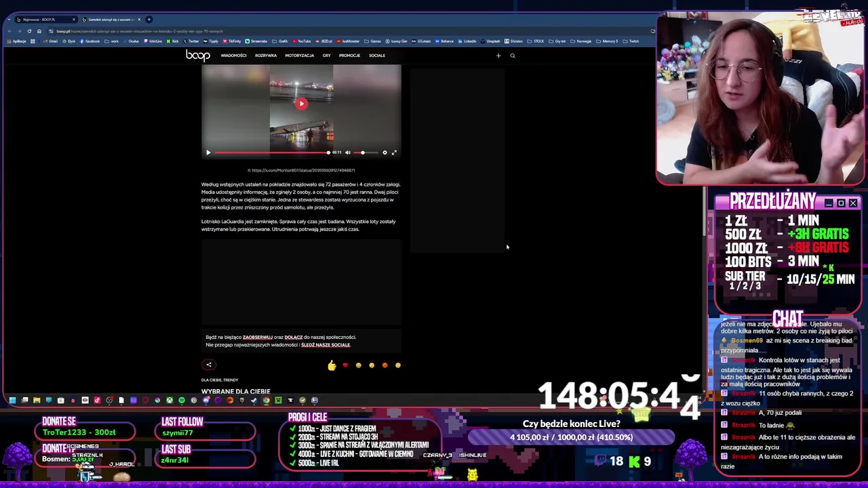This screenshot has width=868, height=488.
Task: Open File Explorer from the taskbar
Action: [37, 401]
